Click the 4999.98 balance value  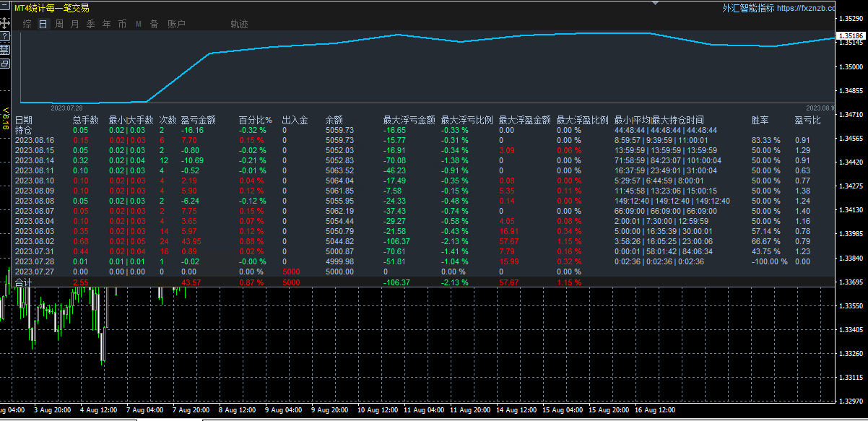pyautogui.click(x=339, y=261)
